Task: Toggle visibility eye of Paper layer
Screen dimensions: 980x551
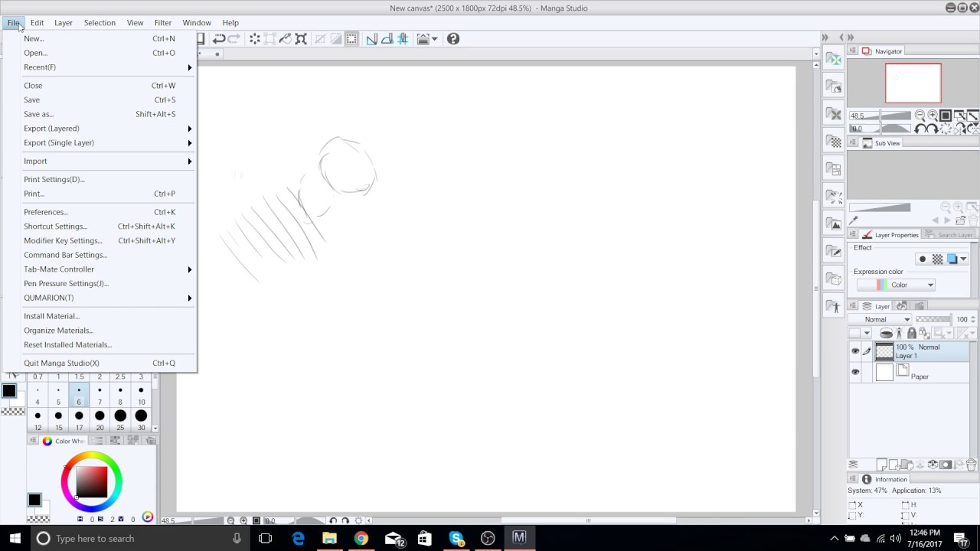Action: point(855,372)
